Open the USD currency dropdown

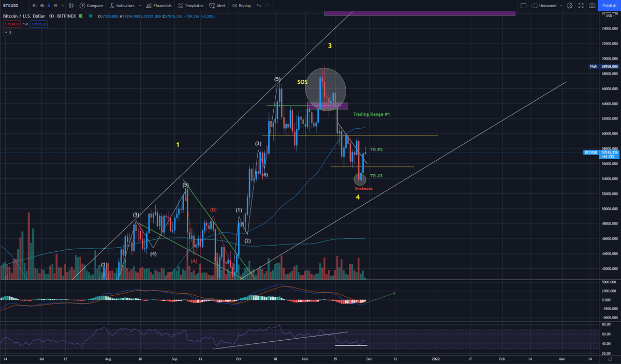pyautogui.click(x=610, y=16)
